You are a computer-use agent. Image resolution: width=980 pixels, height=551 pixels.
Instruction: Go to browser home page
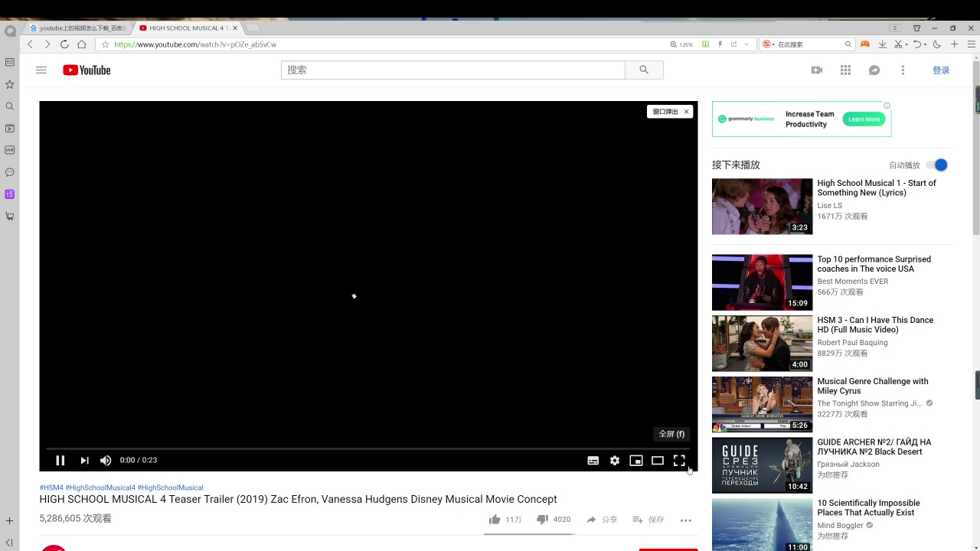tap(81, 44)
